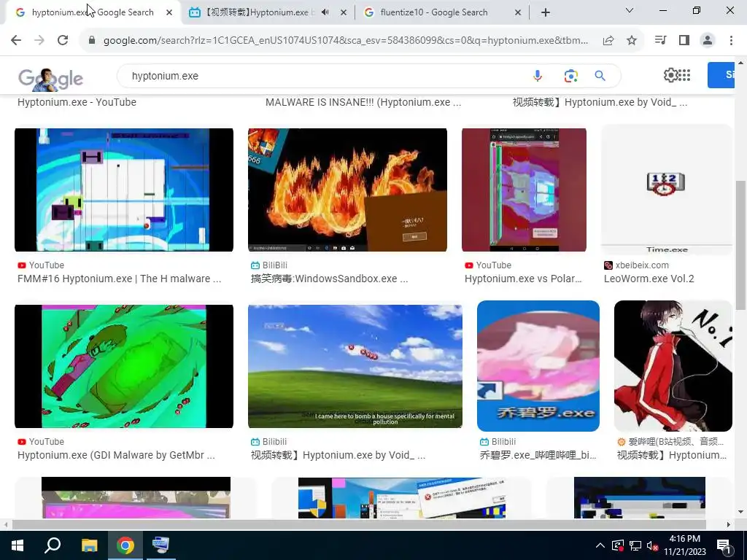
Task: Open 'Hyptonium.exe - YouTube' result title
Action: point(77,102)
